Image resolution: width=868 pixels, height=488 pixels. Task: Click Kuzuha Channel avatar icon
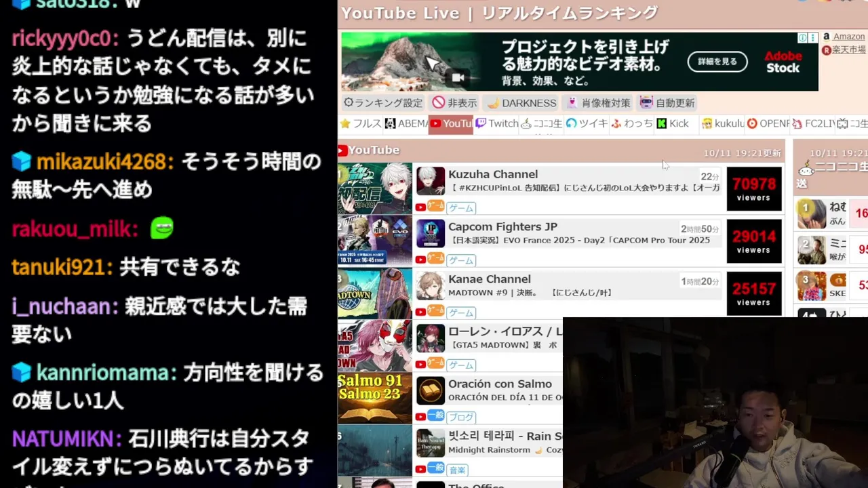point(430,181)
